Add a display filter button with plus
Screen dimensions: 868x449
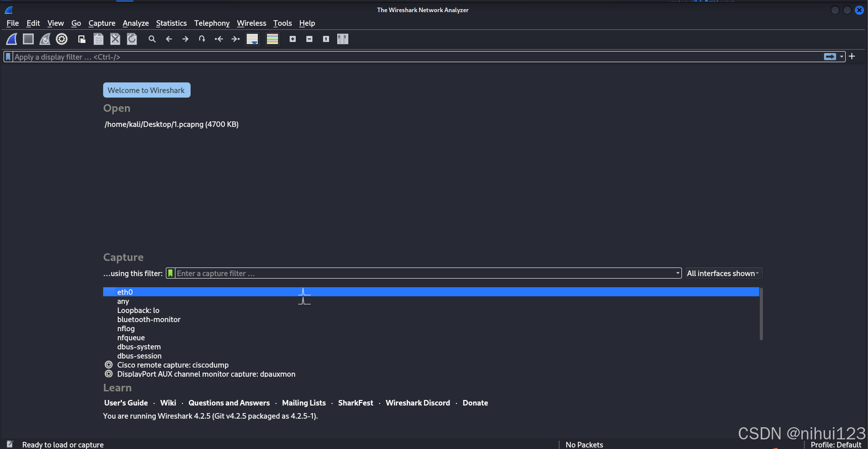coord(852,56)
